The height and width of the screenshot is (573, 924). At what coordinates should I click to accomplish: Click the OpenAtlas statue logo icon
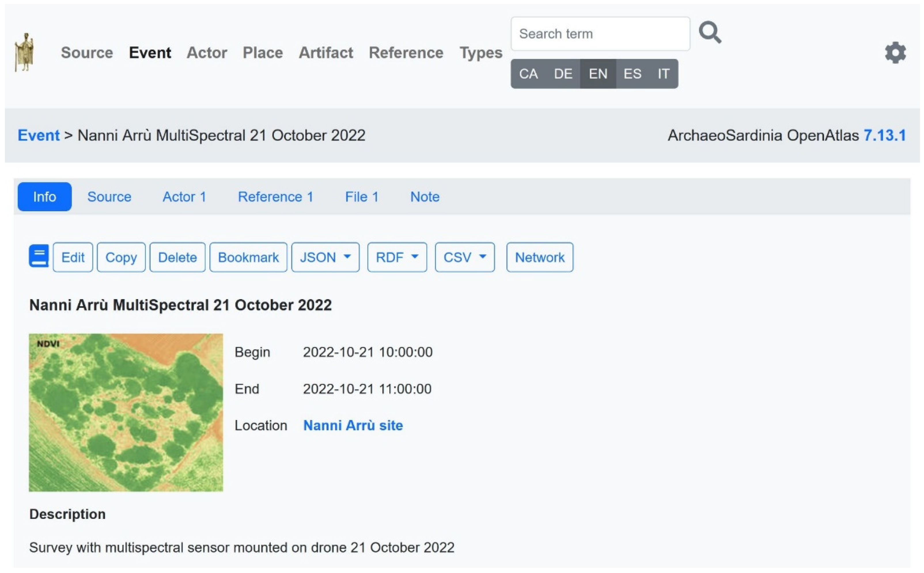(x=24, y=52)
